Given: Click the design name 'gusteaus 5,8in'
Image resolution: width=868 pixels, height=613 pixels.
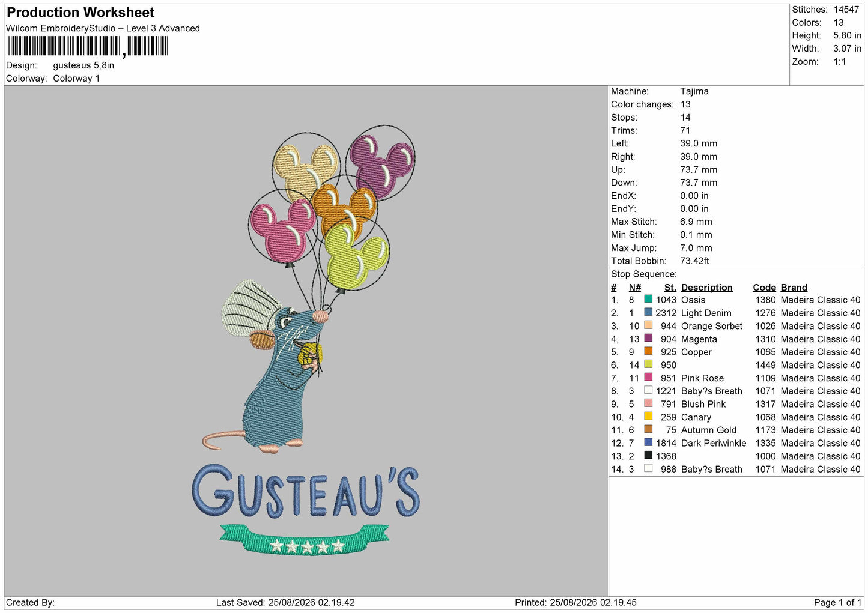Looking at the screenshot, I should pos(83,65).
